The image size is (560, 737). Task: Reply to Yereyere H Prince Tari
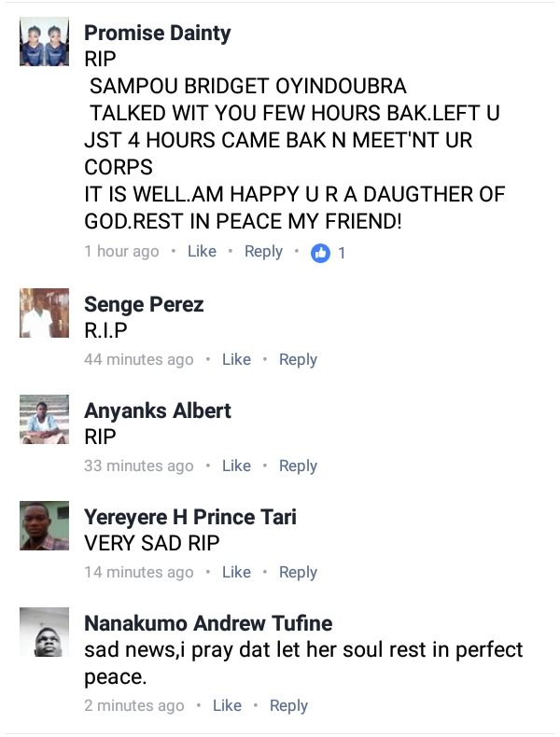point(298,573)
